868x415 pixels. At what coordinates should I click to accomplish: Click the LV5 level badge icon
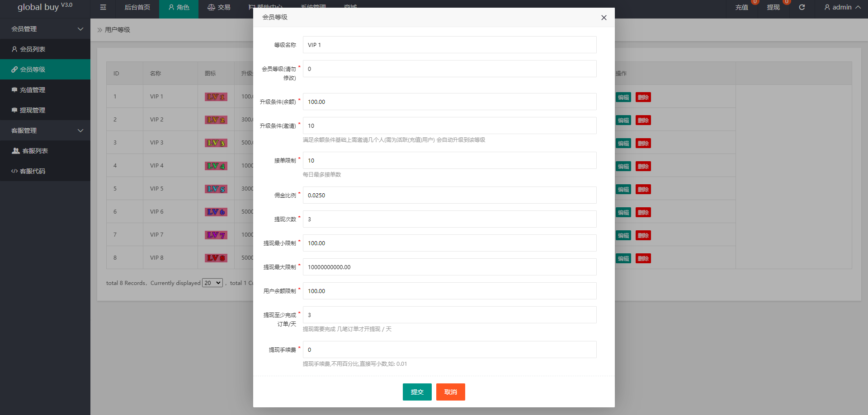(216, 189)
